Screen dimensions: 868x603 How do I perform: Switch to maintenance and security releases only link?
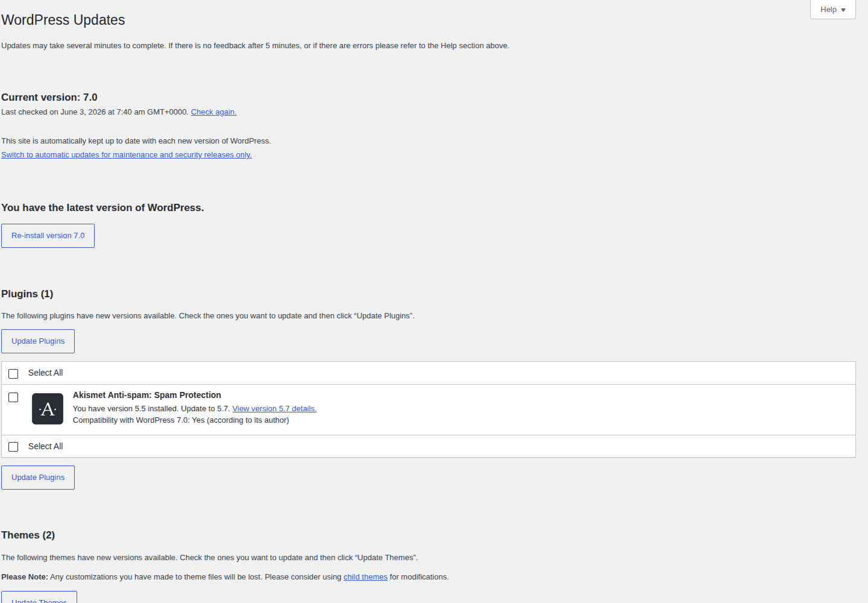tap(127, 155)
